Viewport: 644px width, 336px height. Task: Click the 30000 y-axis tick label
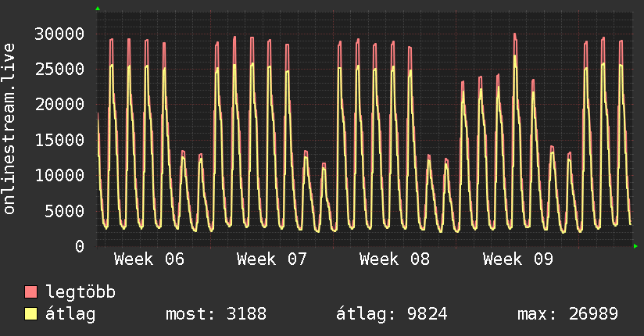61,34
